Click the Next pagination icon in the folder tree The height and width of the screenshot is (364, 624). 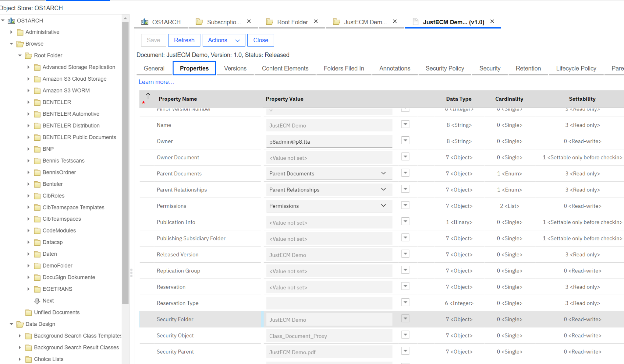(x=37, y=301)
